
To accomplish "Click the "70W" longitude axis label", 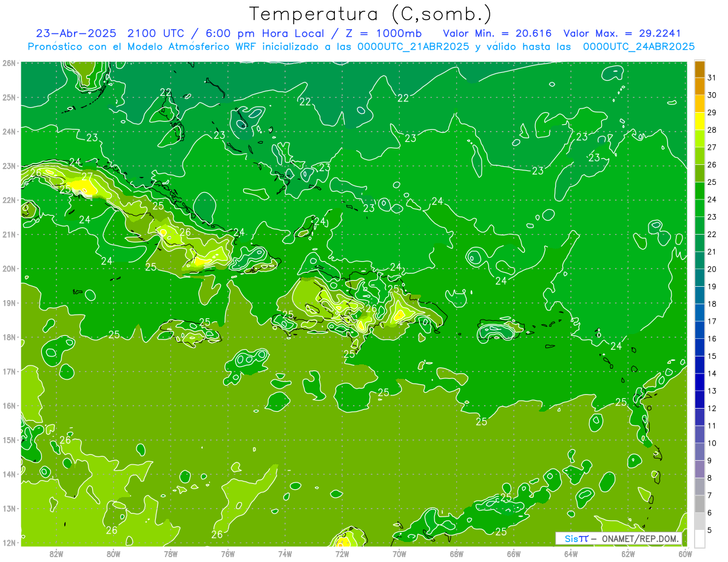I will (x=399, y=554).
